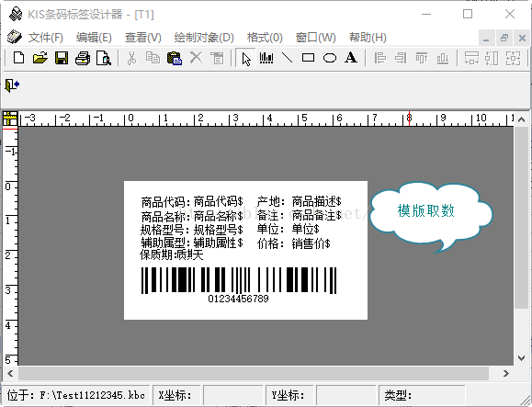Create a new label file
Image resolution: width=532 pixels, height=407 pixels.
[x=19, y=58]
